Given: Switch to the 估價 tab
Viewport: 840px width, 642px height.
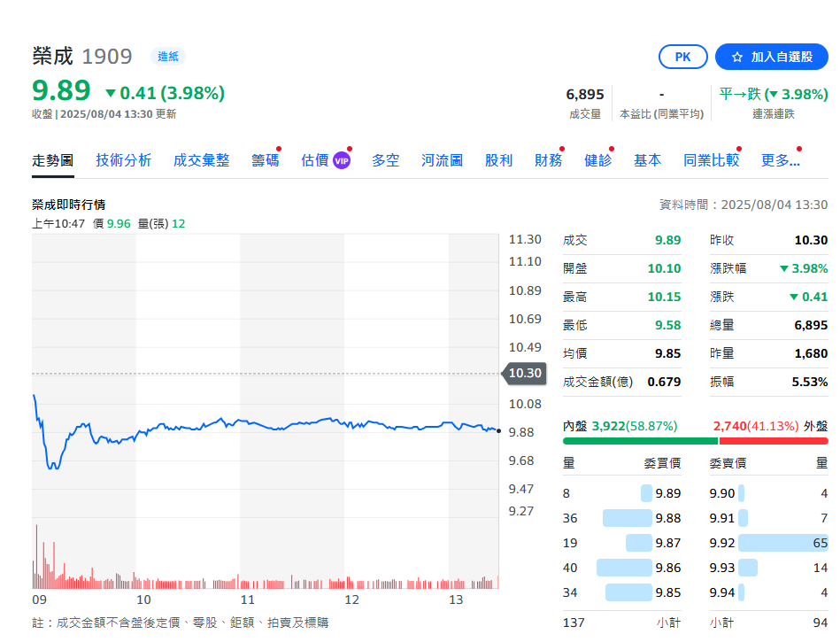Looking at the screenshot, I should pos(315,160).
